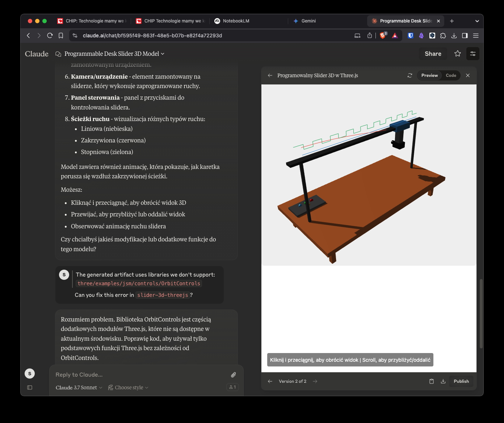Star this chat conversation

(x=458, y=54)
